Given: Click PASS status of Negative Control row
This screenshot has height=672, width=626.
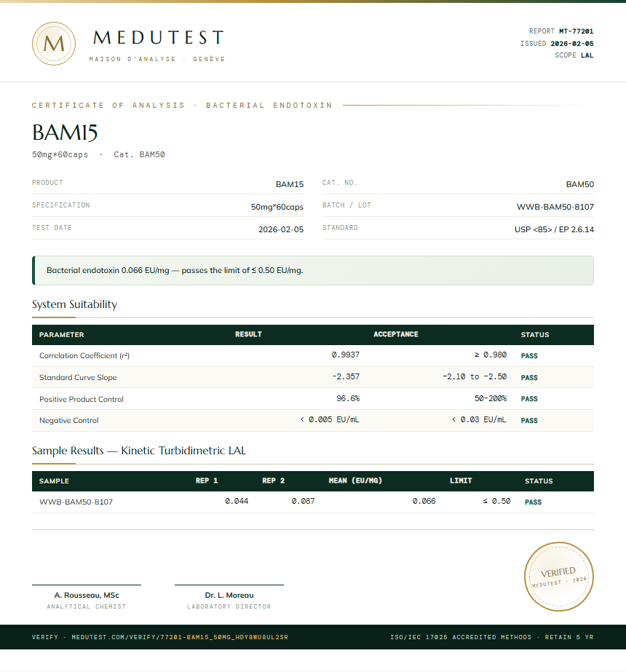Looking at the screenshot, I should 530,420.
